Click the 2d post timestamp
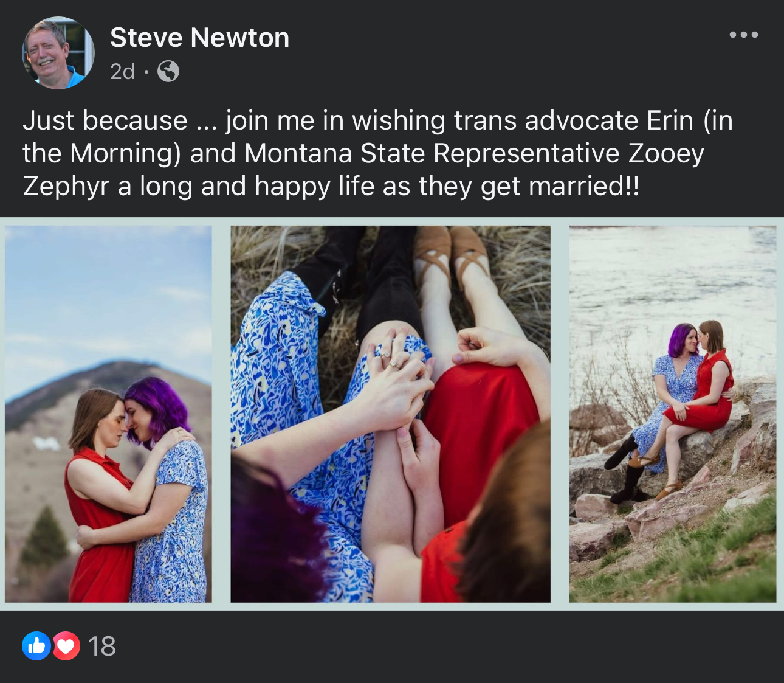The image size is (784, 683). coord(122,72)
